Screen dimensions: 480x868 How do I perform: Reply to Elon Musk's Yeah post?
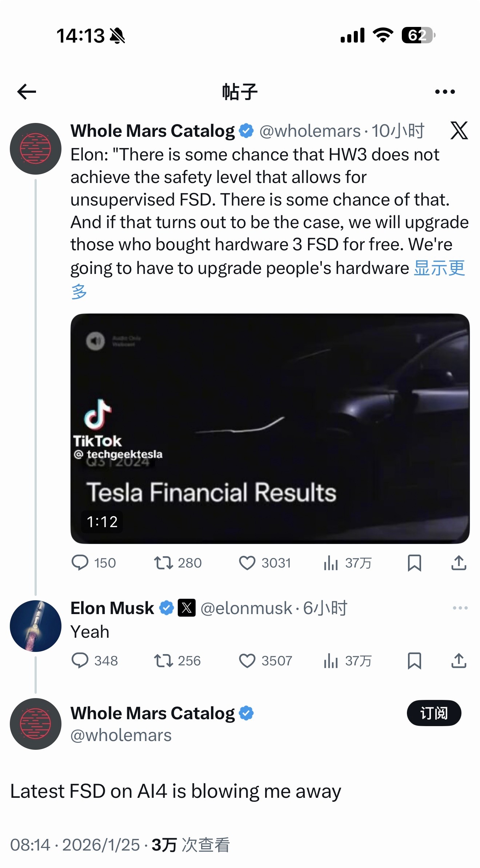coord(80,661)
